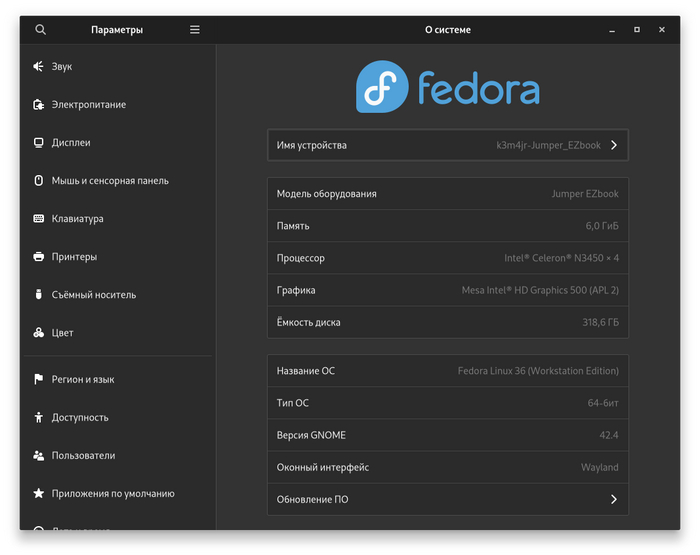Click the Регион и язык flag icon
Image resolution: width=700 pixels, height=555 pixels.
pos(38,380)
